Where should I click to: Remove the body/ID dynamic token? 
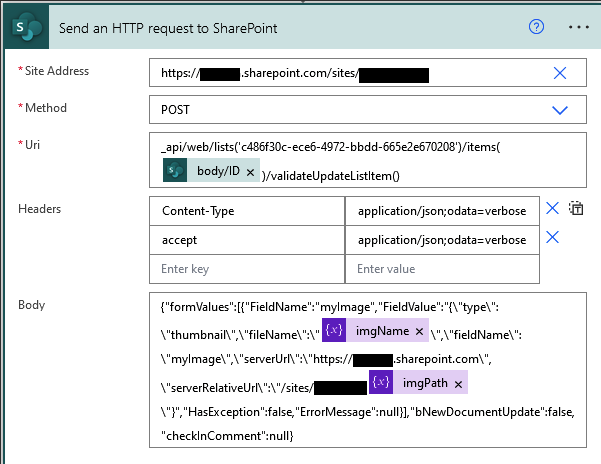click(250, 172)
